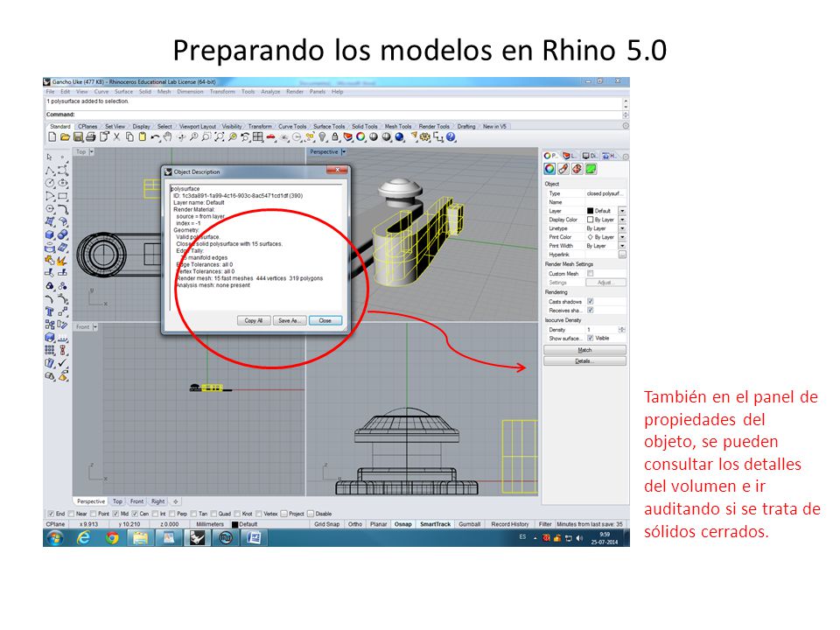This screenshot has height=630, width=840.
Task: Click the black Default layer swatch in status bar
Action: tap(234, 524)
